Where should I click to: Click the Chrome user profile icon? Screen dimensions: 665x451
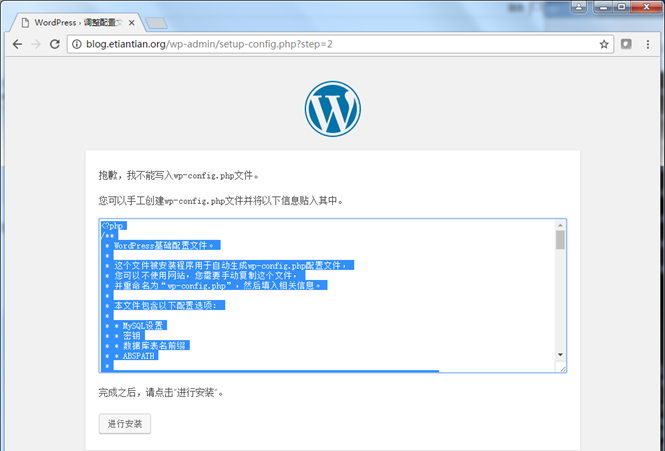[x=578, y=6]
